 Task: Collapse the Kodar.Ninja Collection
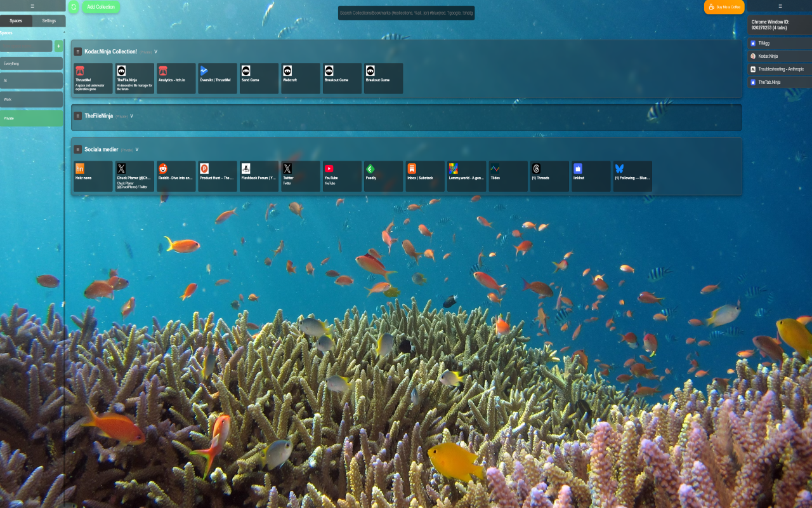tap(155, 51)
